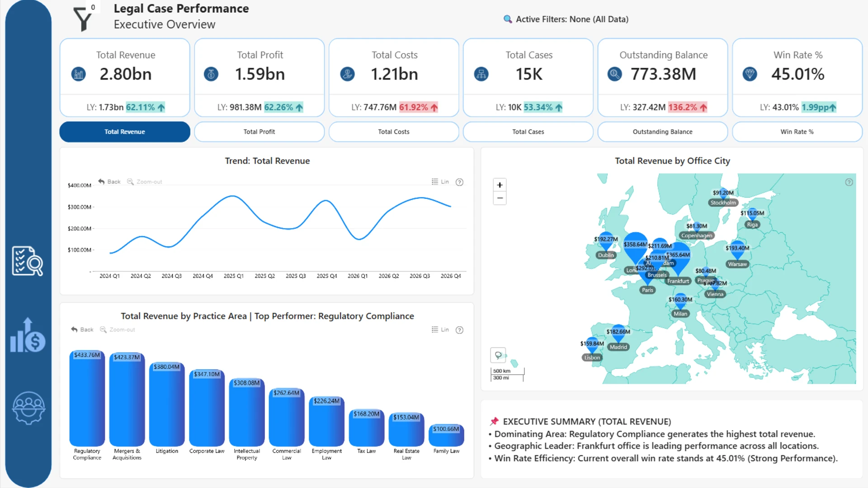Click the map help question mark icon

pyautogui.click(x=849, y=182)
